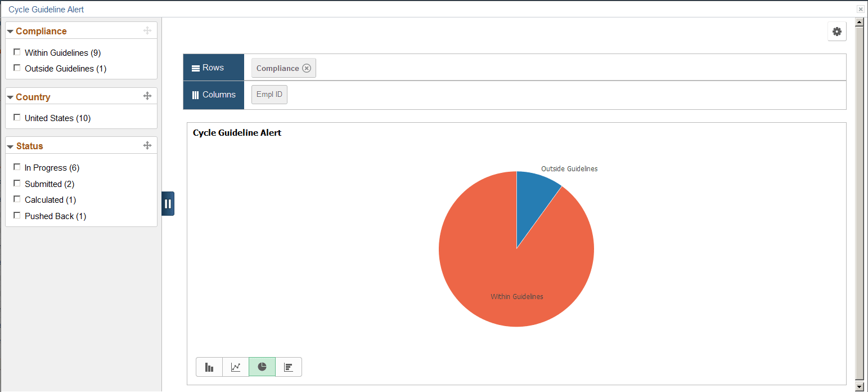Switch to horizontal bar chart view

288,367
